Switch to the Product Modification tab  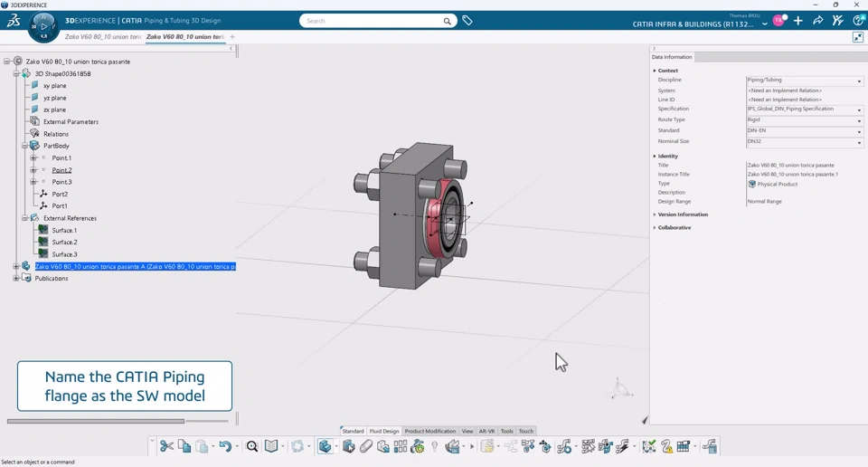430,431
